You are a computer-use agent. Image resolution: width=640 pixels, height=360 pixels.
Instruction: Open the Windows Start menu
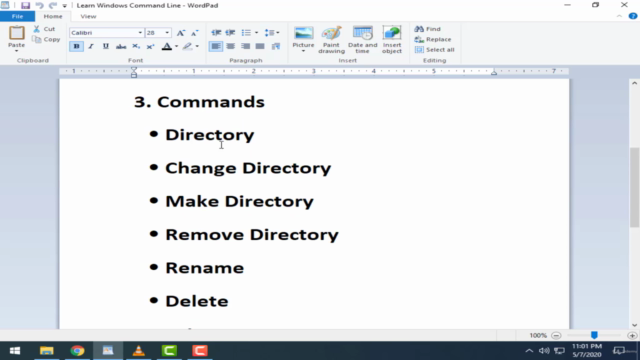click(x=15, y=351)
